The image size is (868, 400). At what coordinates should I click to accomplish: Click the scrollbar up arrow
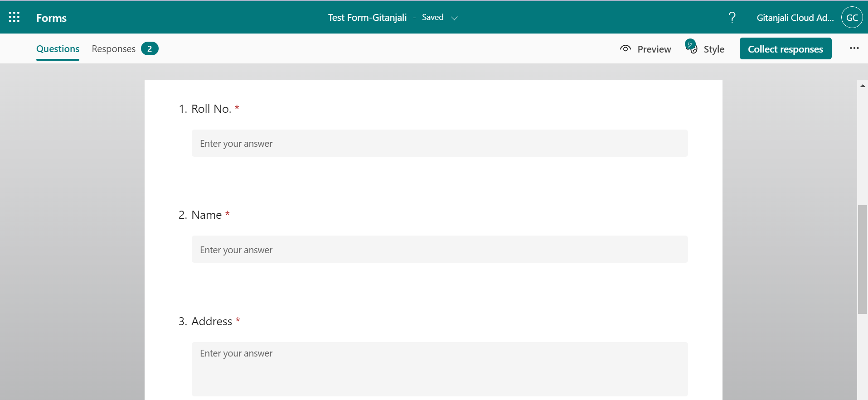pyautogui.click(x=862, y=86)
